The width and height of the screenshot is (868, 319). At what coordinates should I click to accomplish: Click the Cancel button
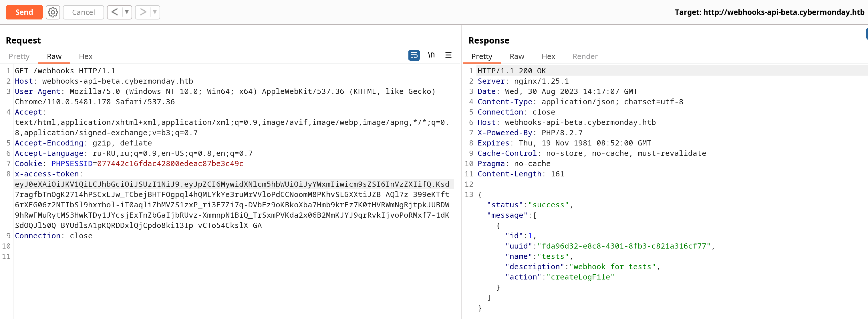click(83, 13)
